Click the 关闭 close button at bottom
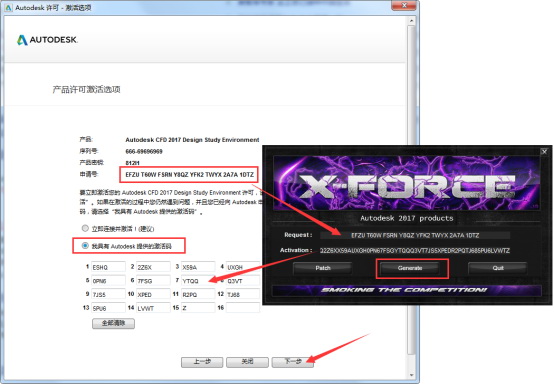The width and height of the screenshot is (554, 385). pyautogui.click(x=247, y=362)
